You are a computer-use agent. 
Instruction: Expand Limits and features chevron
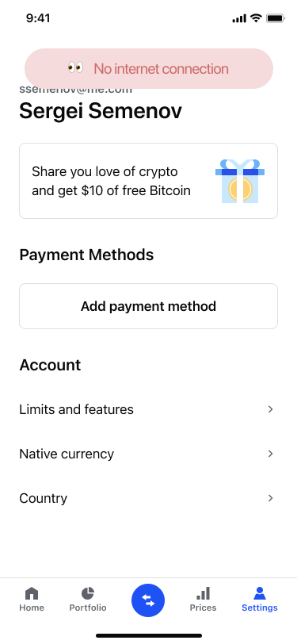(270, 409)
